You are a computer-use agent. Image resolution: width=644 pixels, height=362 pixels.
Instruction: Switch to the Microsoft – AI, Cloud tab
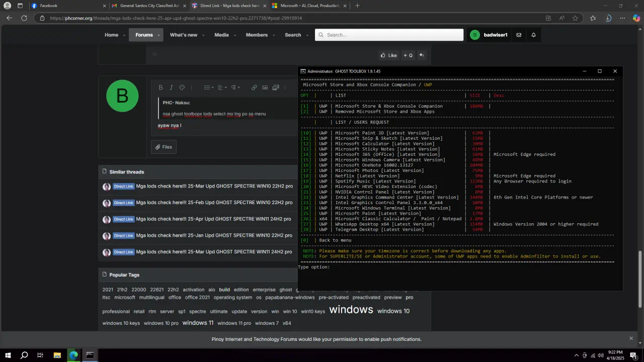(x=308, y=6)
